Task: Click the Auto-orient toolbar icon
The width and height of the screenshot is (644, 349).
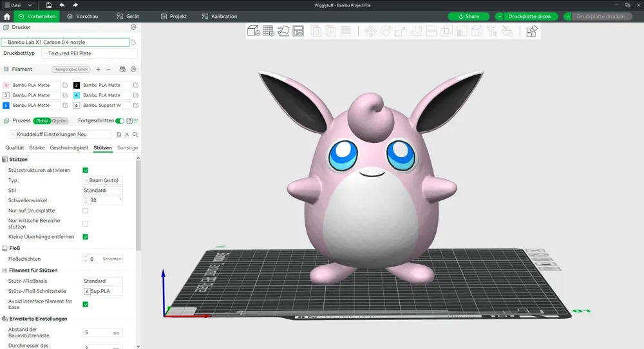Action: 283,31
